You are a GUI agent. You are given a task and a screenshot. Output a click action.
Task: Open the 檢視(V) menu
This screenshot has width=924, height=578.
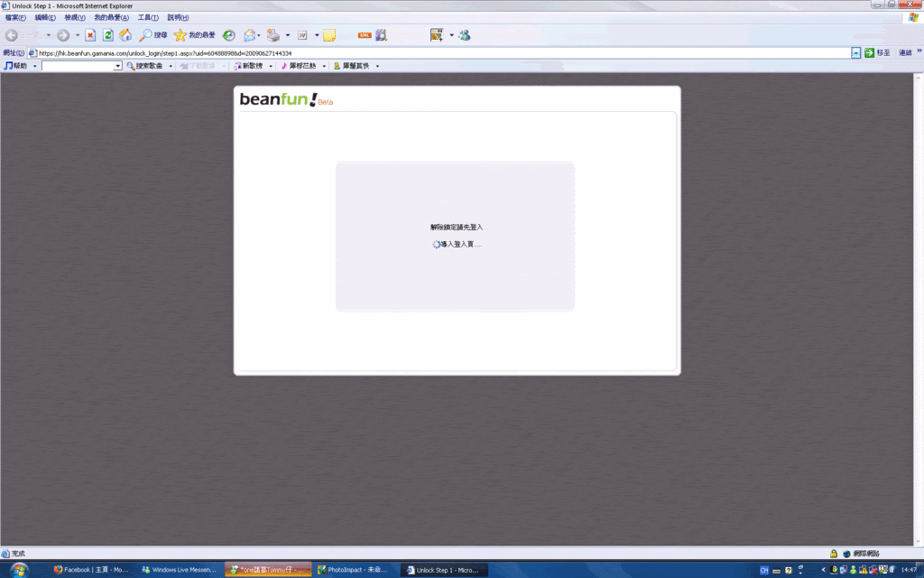(x=75, y=18)
